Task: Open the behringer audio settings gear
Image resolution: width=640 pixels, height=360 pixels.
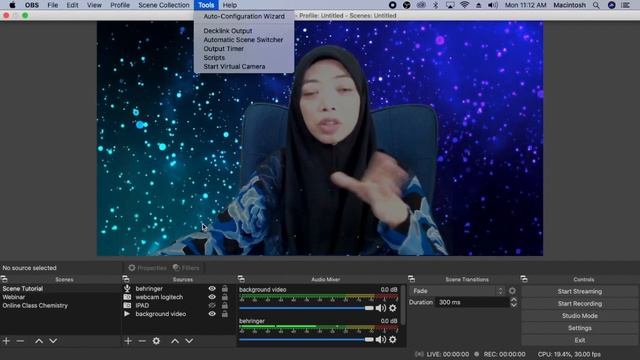Action: 393,340
